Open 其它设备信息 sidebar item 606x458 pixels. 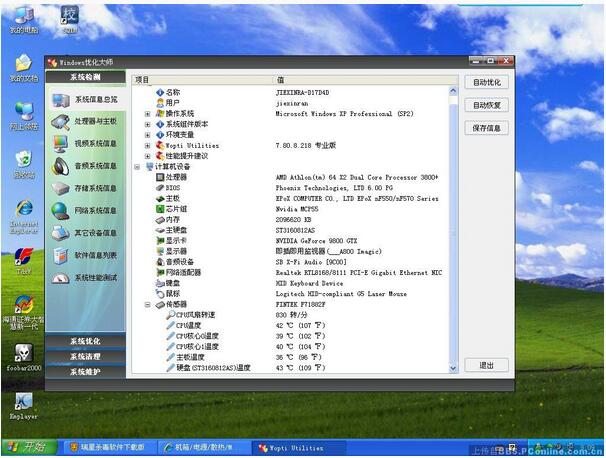pyautogui.click(x=85, y=233)
